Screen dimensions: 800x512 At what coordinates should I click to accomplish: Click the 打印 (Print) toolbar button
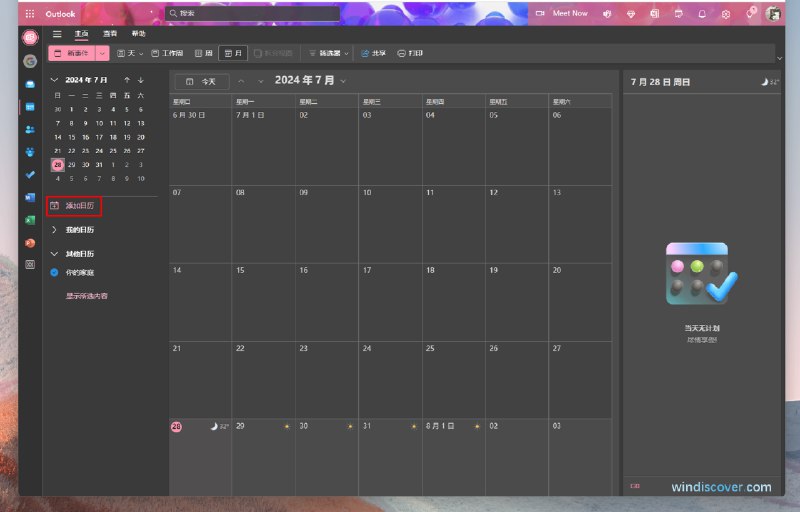pos(410,53)
